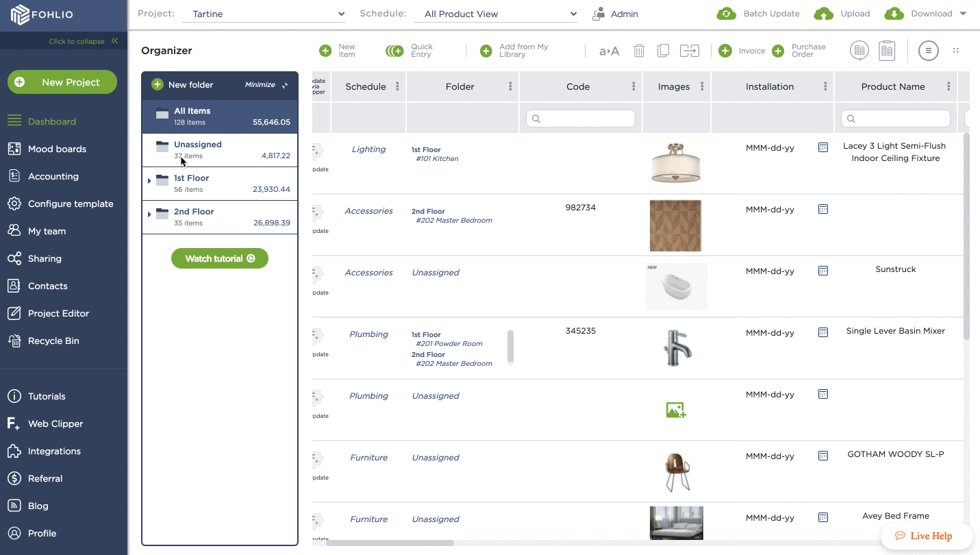Open Tutorials in the sidebar
This screenshot has height=555, width=980.
tap(47, 396)
